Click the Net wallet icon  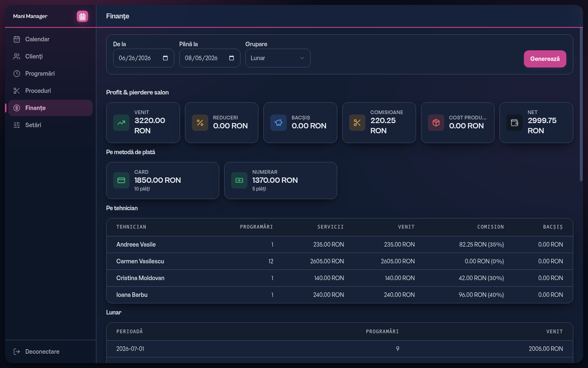click(x=514, y=123)
